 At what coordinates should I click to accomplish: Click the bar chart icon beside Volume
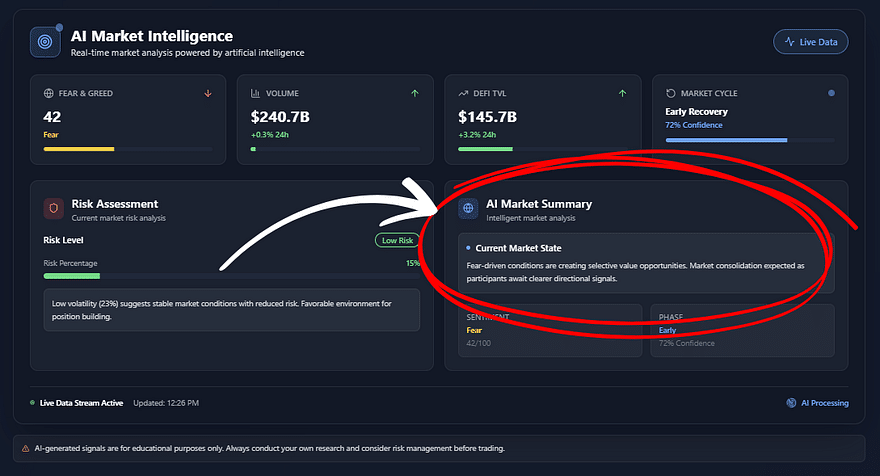point(255,93)
